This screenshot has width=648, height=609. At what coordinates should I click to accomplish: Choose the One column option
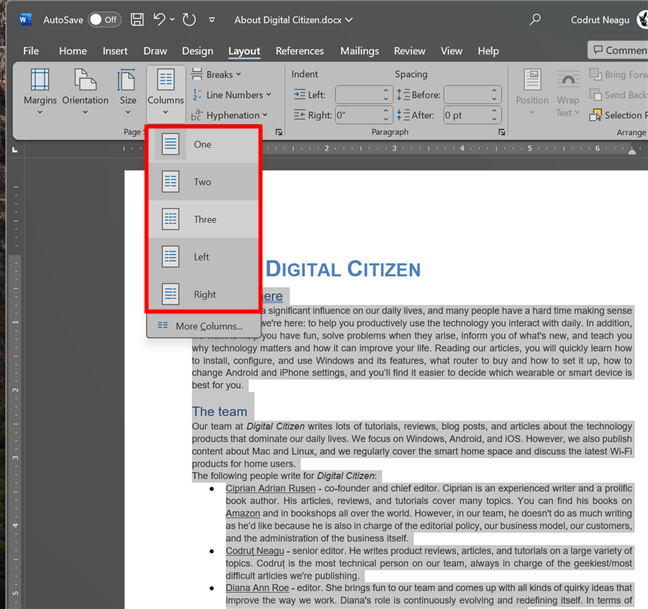click(204, 144)
